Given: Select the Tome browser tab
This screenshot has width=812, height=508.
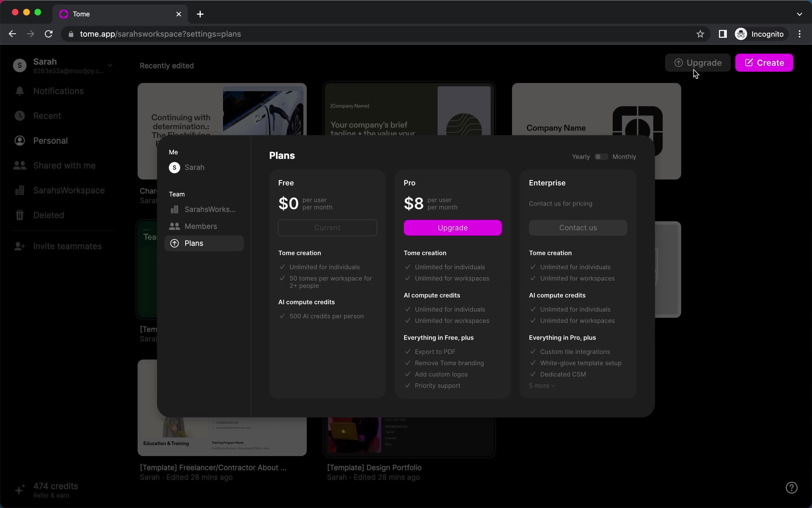Looking at the screenshot, I should tap(120, 14).
